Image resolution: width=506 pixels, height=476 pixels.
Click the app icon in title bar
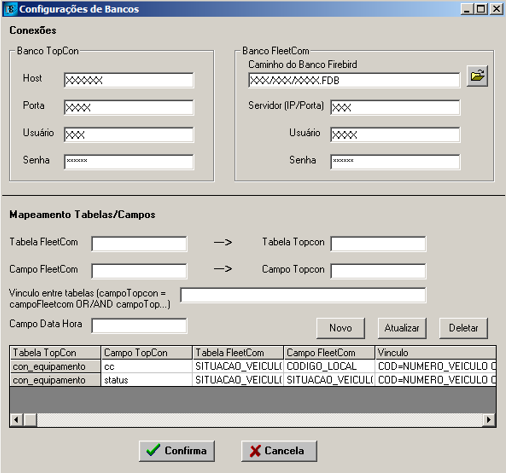point(11,9)
